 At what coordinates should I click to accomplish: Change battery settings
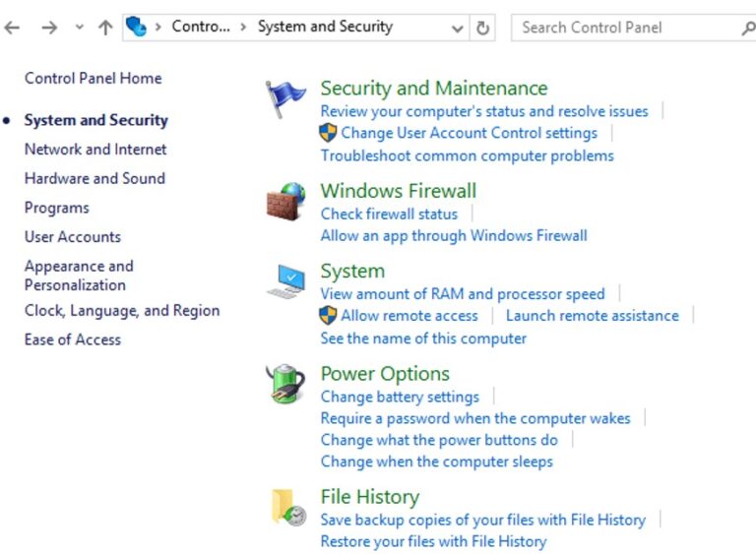pos(400,397)
